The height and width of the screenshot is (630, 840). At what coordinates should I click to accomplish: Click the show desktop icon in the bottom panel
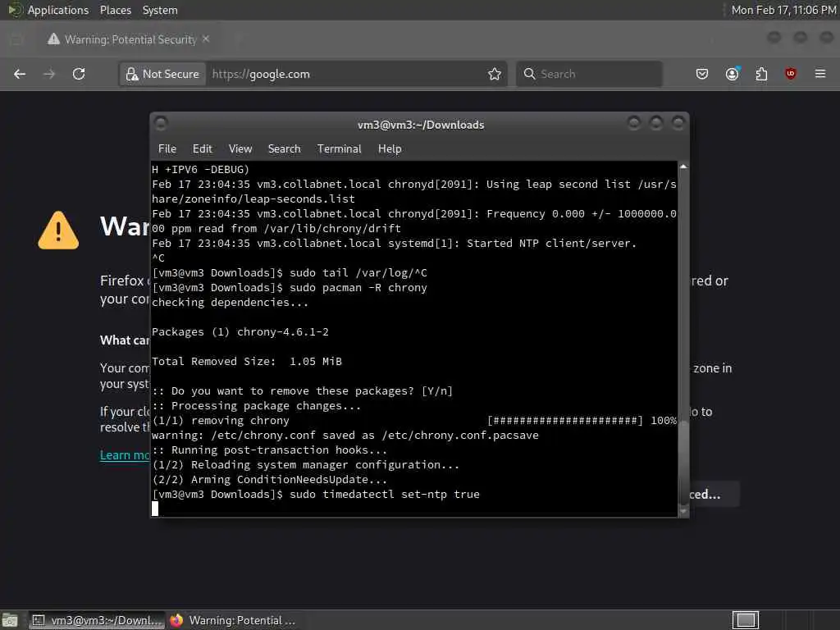pos(10,620)
